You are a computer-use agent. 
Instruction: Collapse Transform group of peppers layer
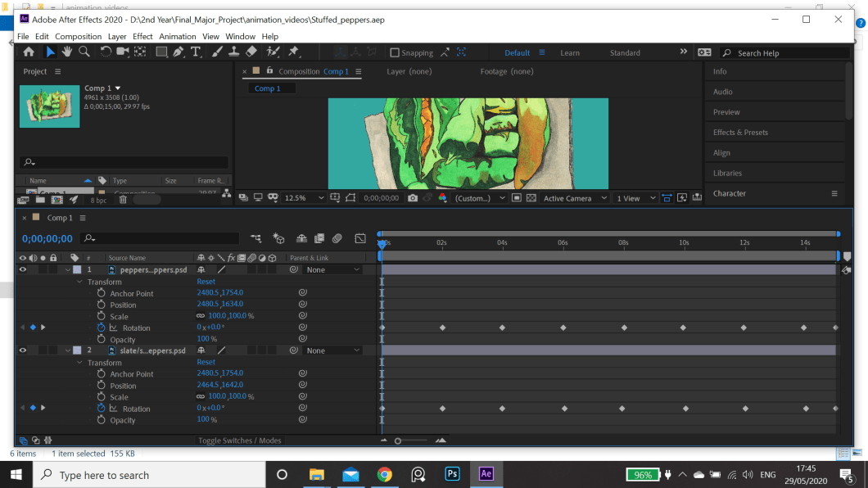coord(79,282)
